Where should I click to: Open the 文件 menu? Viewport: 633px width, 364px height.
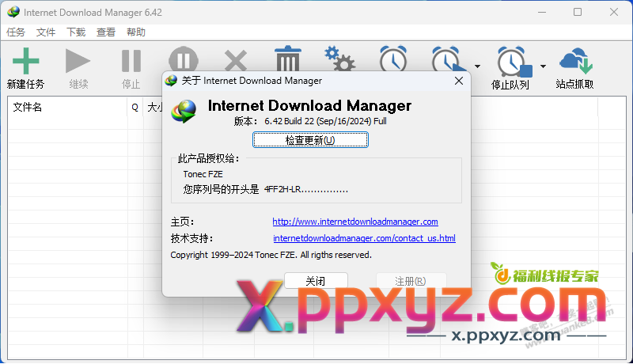(x=46, y=32)
